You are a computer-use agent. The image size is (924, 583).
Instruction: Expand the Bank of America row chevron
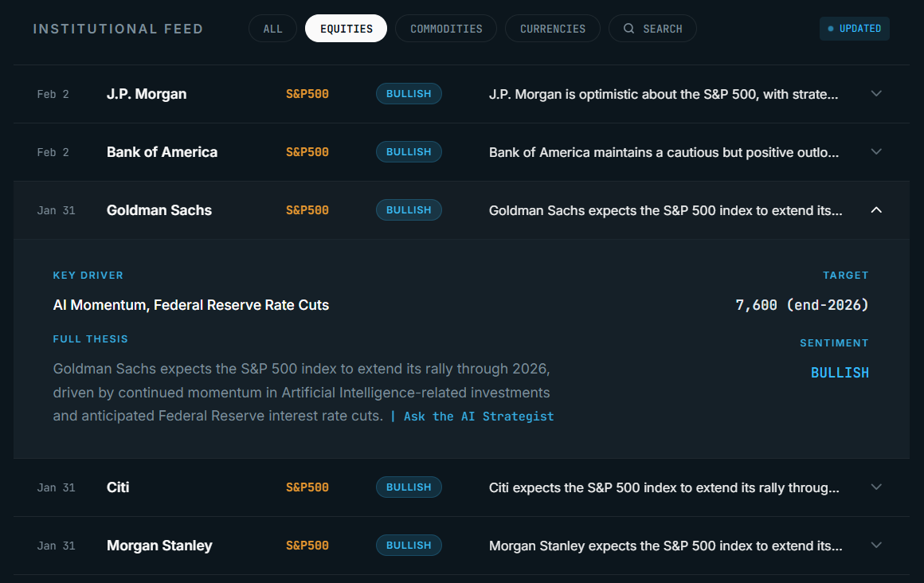click(x=876, y=152)
